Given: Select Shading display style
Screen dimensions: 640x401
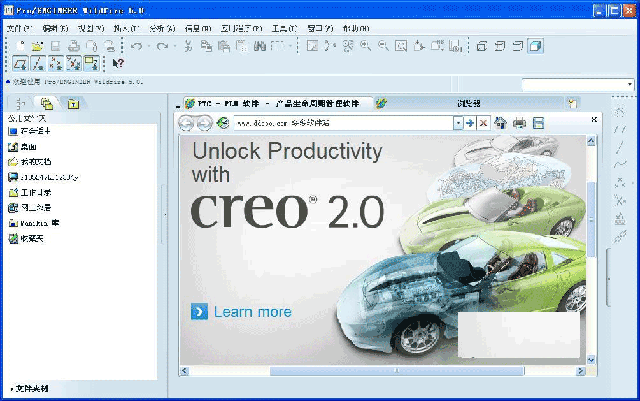Looking at the screenshot, I should [x=536, y=46].
